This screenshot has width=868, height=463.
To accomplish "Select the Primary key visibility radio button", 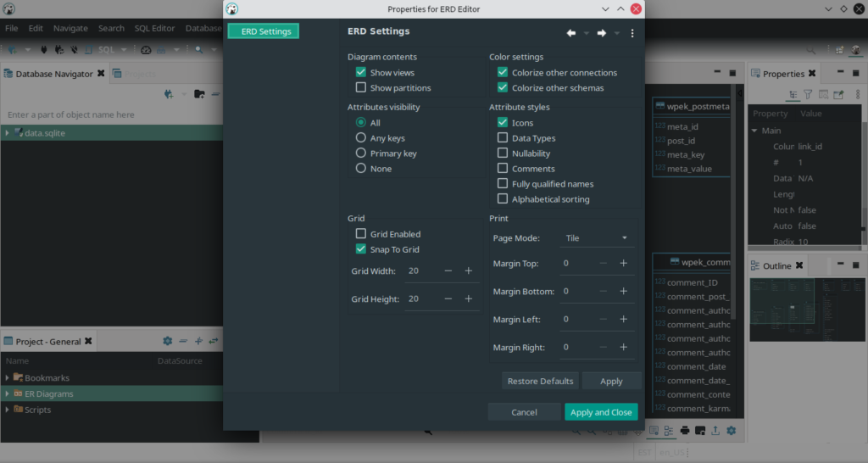I will [x=361, y=153].
